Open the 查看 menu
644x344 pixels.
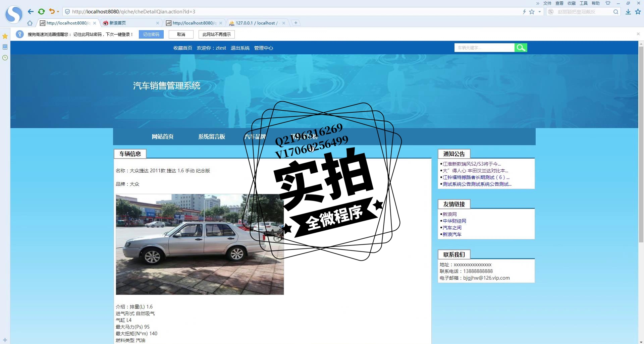pos(559,3)
